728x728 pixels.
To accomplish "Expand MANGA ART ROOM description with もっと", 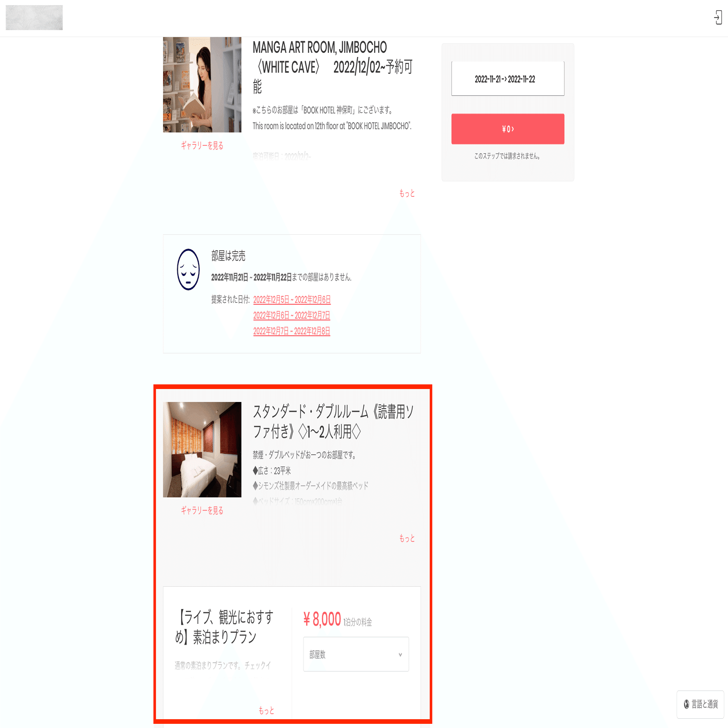I will point(407,193).
